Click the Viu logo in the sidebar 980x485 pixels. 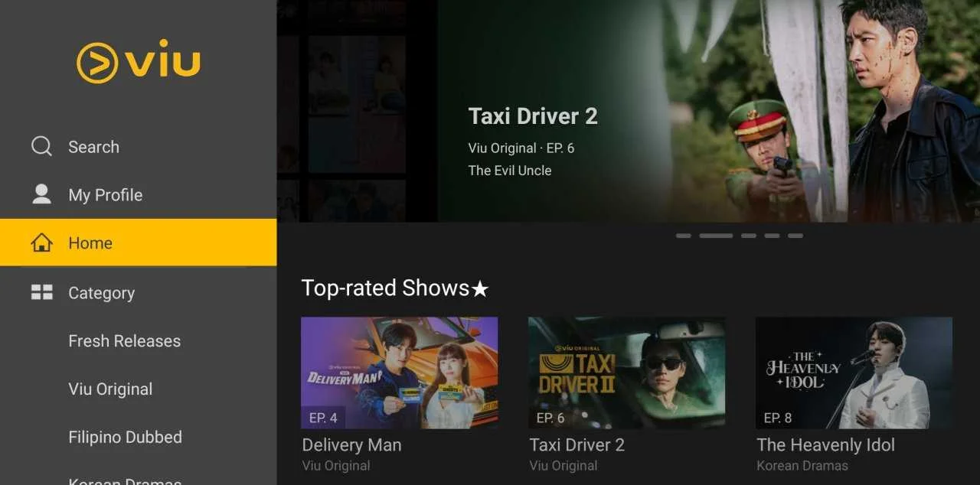coord(139,61)
